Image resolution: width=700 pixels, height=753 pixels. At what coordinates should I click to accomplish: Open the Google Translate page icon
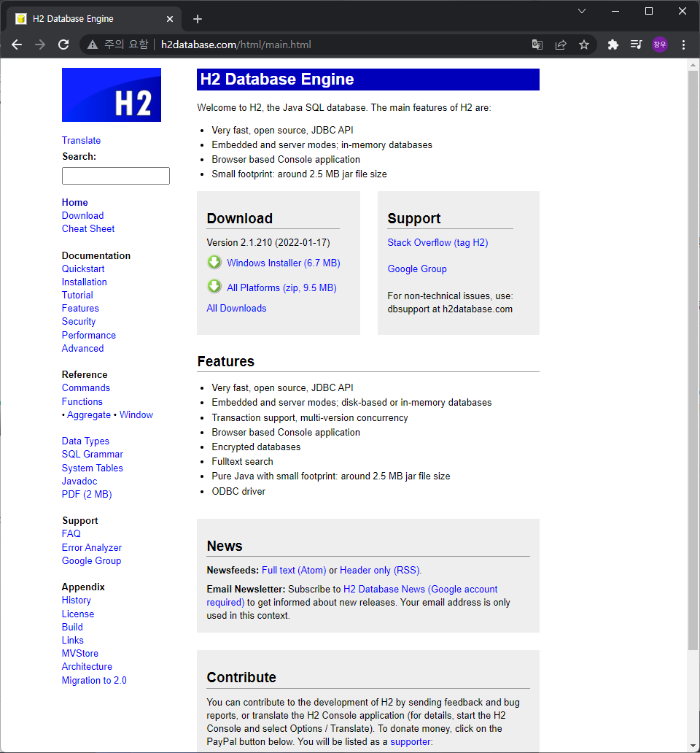pos(537,45)
